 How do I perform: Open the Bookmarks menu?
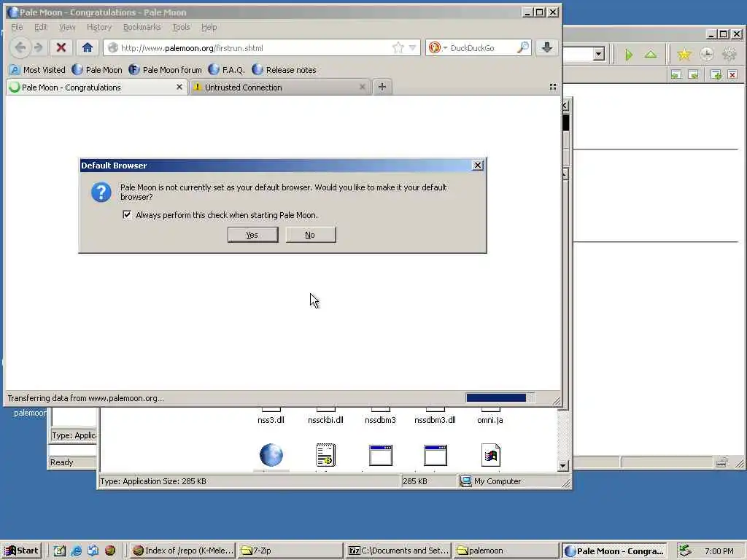click(142, 27)
